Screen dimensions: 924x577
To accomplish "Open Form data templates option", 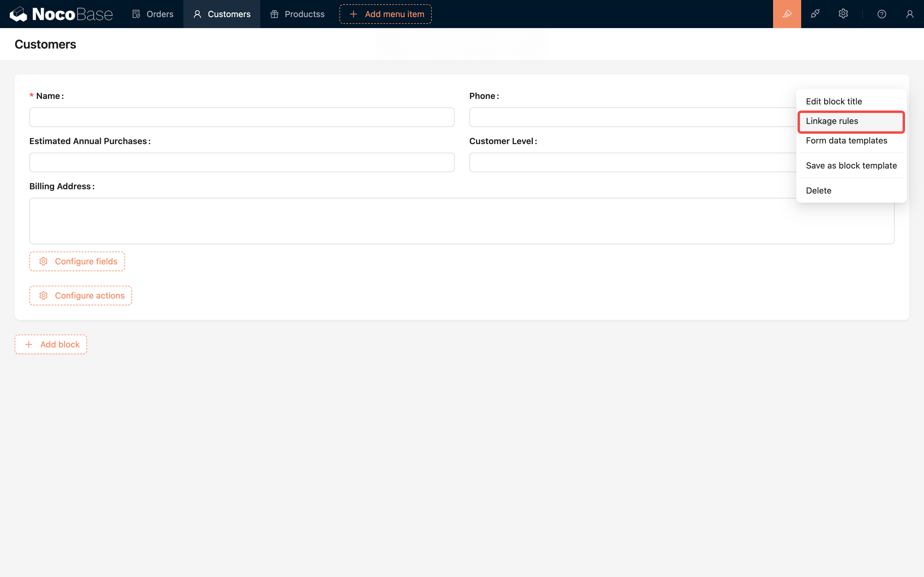I will click(846, 141).
